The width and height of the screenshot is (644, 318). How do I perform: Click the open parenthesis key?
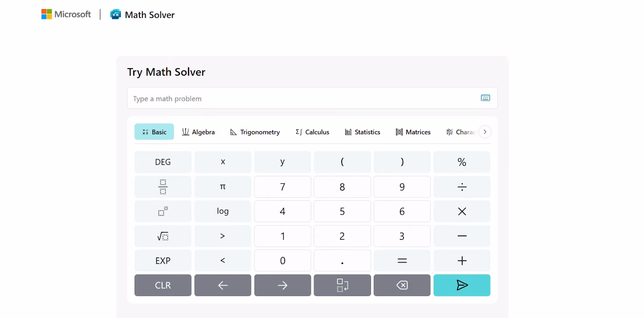click(342, 162)
